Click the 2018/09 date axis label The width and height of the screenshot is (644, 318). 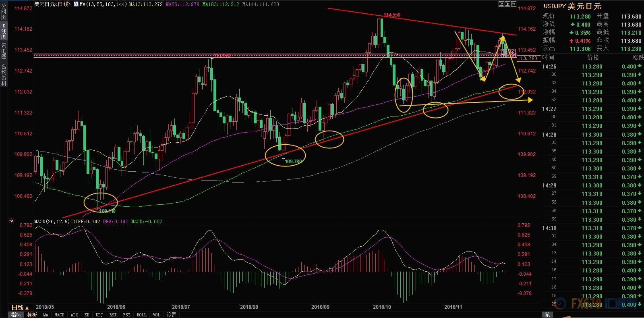click(320, 307)
